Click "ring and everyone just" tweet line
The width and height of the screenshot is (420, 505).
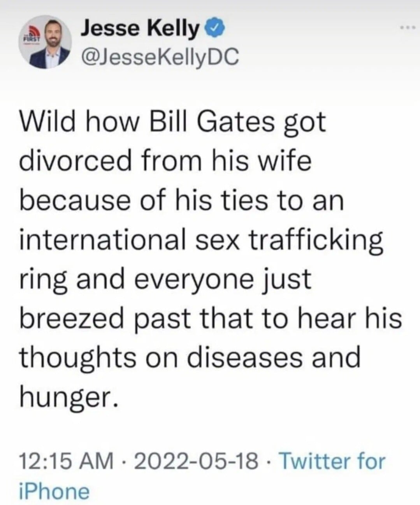pos(165,278)
